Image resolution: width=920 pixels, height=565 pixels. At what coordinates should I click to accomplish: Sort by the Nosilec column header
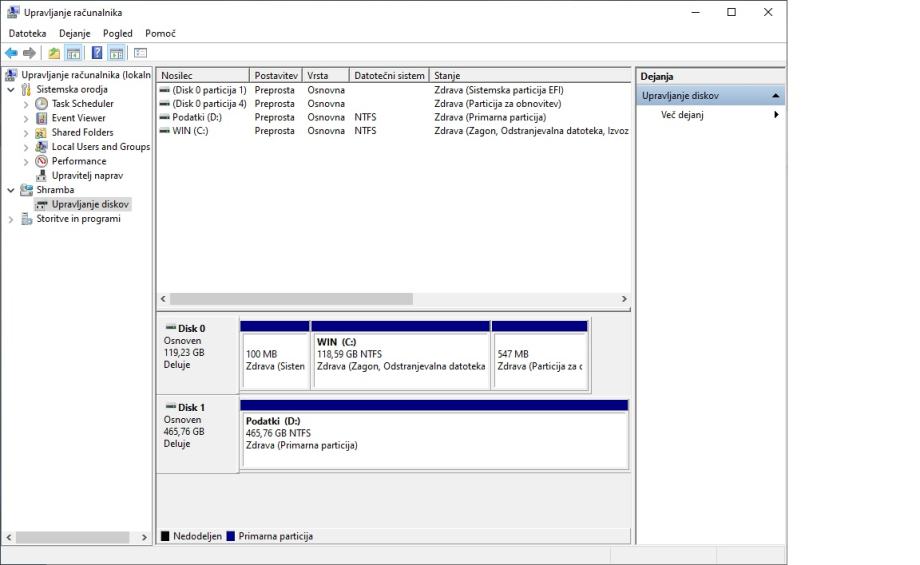203,76
